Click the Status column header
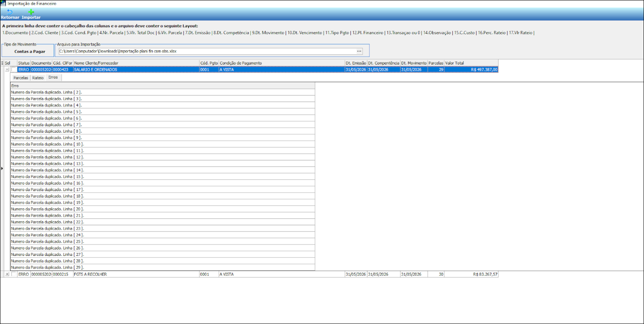 tap(24, 63)
